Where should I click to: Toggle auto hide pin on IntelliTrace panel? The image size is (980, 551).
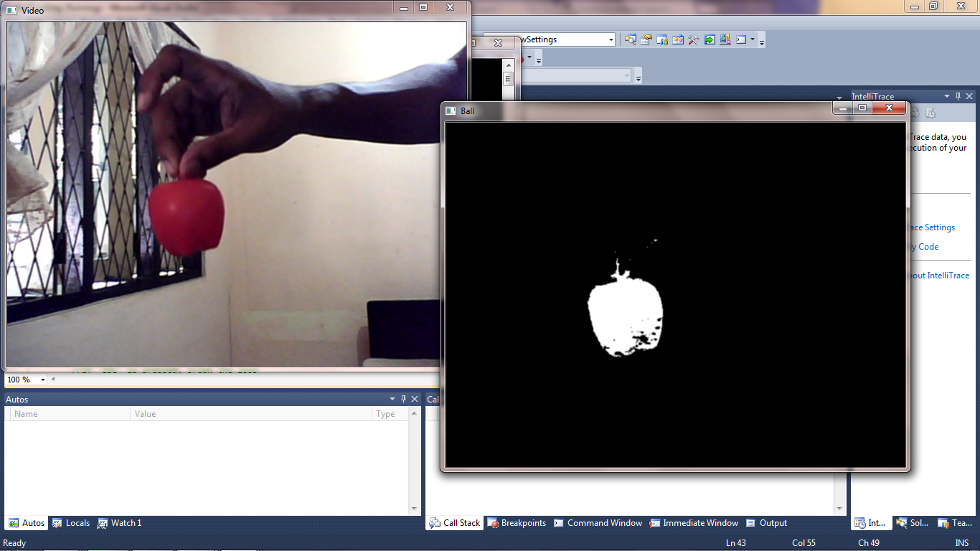(958, 96)
